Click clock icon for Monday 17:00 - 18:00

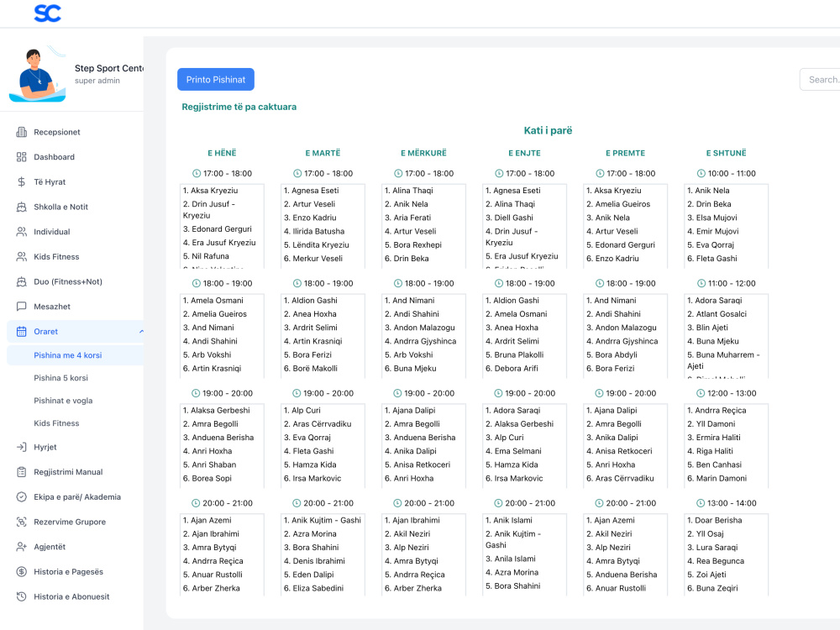coord(197,174)
